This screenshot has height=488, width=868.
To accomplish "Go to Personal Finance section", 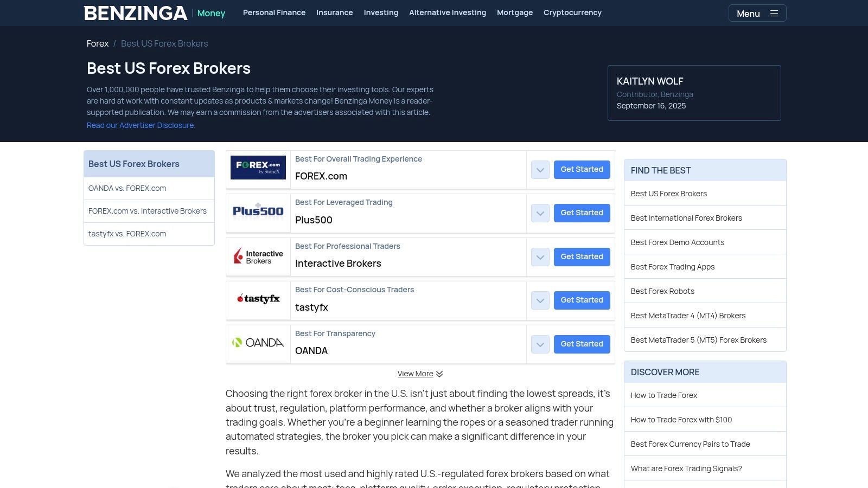I will (x=274, y=12).
